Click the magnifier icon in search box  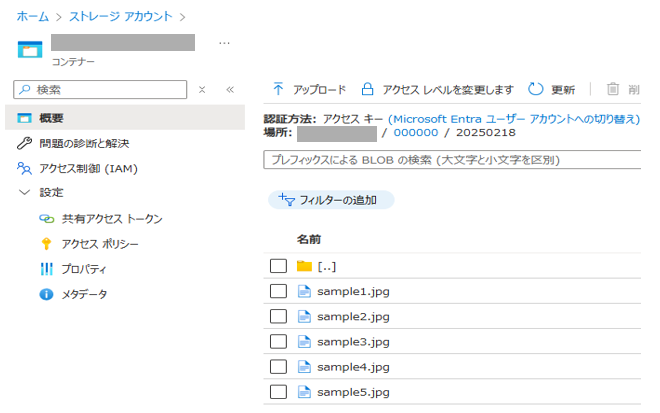click(x=25, y=89)
